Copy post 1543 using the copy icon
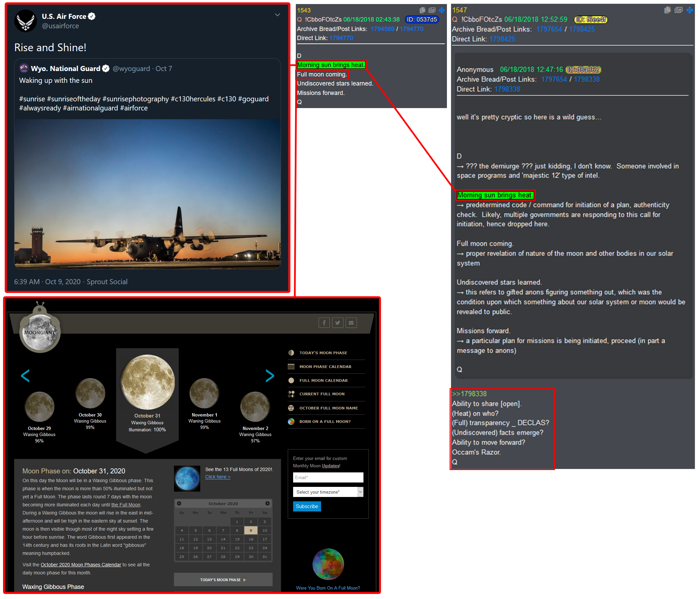Viewport: 700px width, 599px height. (x=422, y=10)
